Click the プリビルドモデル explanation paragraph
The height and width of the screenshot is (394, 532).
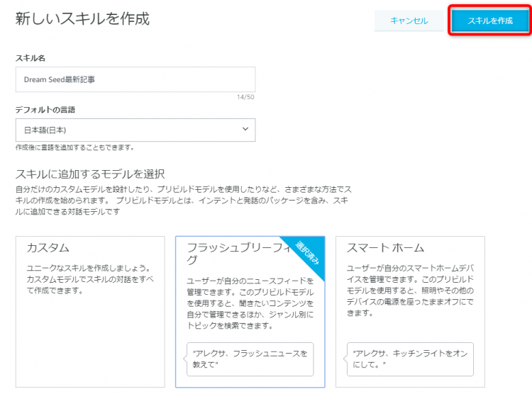point(183,201)
